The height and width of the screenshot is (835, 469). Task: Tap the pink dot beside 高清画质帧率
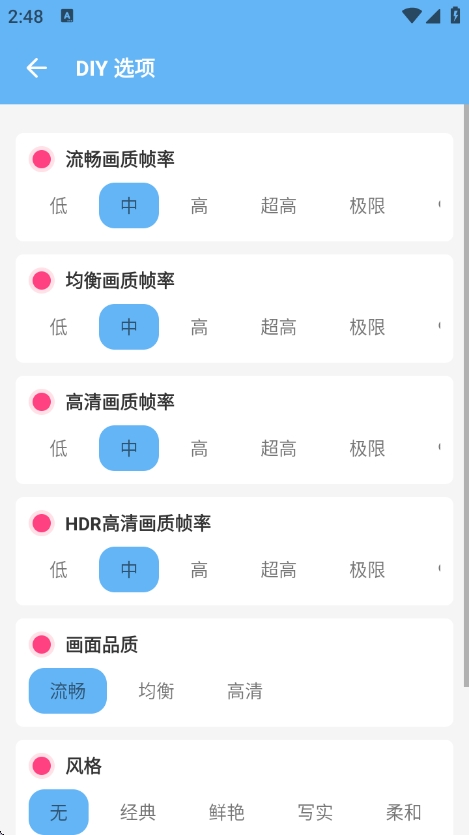42,402
